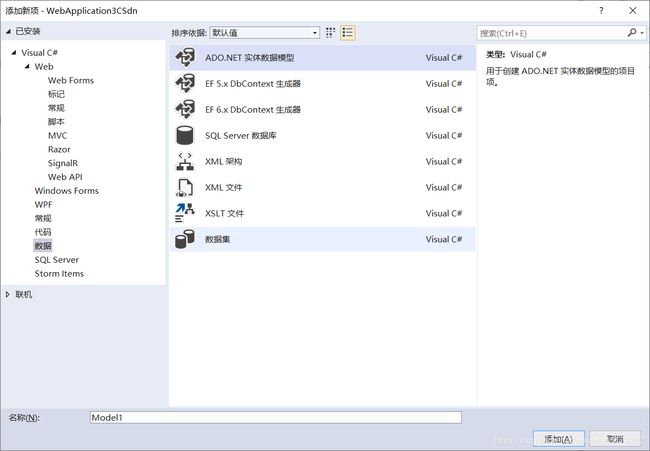The image size is (650, 451).
Task: Select EF 6.x DbContext 生成器 item name
Action: (x=253, y=109)
